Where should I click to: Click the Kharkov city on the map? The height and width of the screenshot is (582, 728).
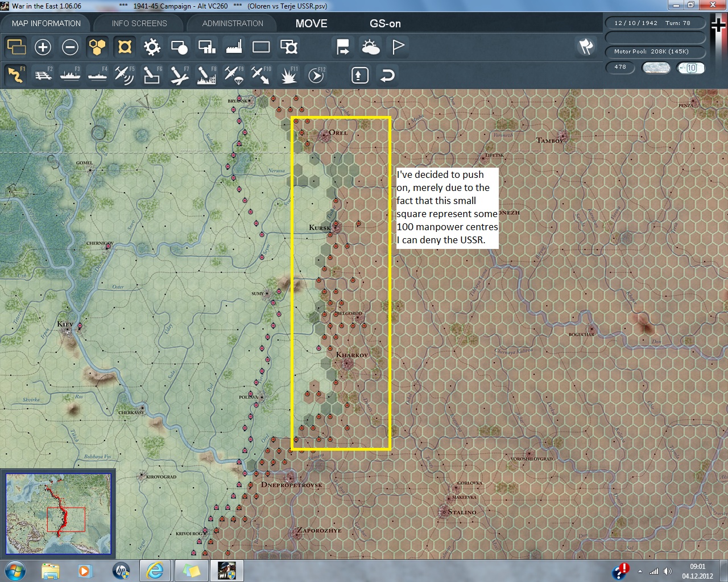(x=345, y=364)
